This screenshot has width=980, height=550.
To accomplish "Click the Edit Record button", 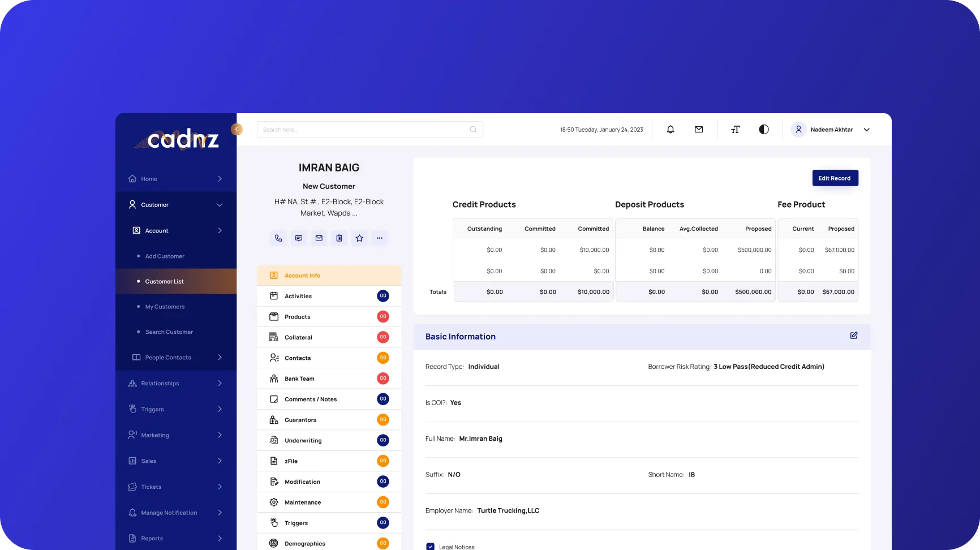I will pos(835,178).
